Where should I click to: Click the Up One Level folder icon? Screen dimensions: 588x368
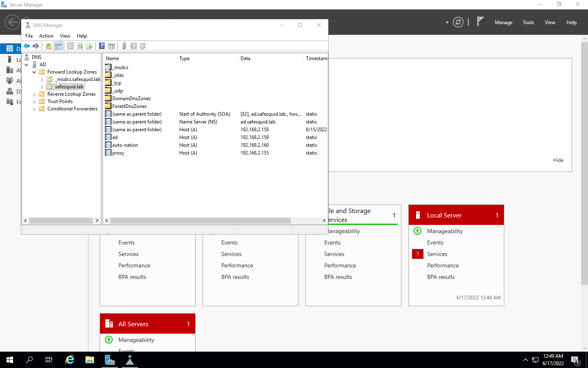pos(49,46)
